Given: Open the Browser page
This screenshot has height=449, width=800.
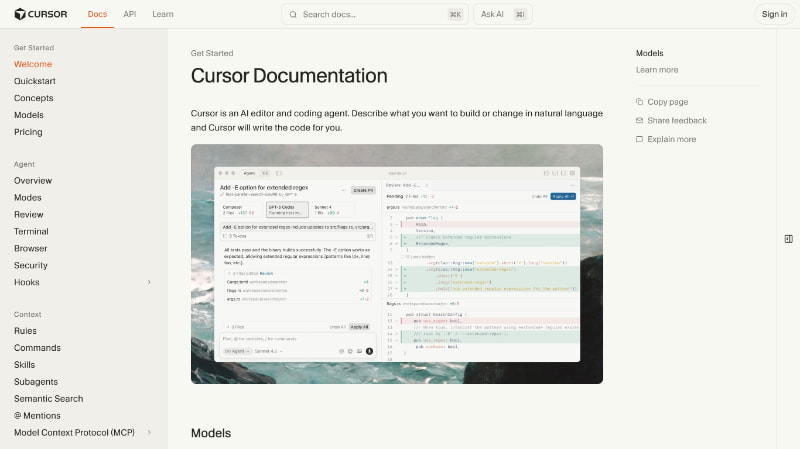Looking at the screenshot, I should click(31, 248).
